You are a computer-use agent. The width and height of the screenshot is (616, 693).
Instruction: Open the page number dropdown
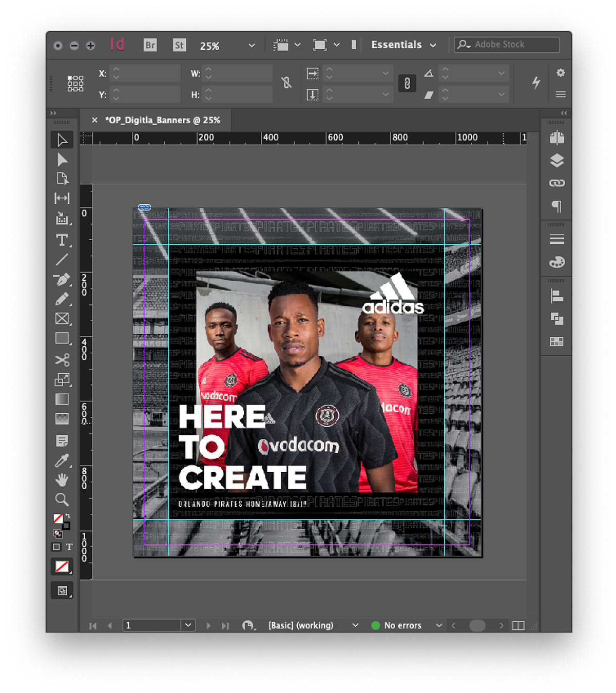(188, 625)
